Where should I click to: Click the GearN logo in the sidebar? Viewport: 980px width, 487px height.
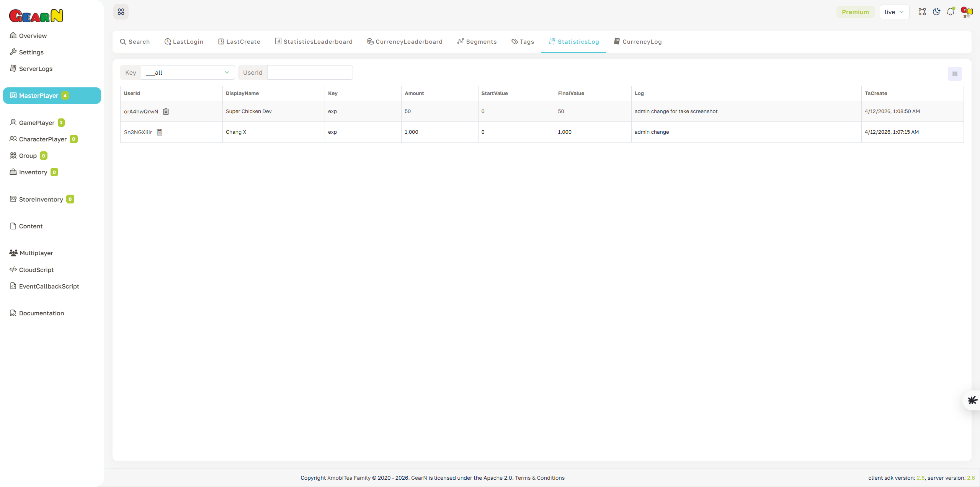point(36,15)
